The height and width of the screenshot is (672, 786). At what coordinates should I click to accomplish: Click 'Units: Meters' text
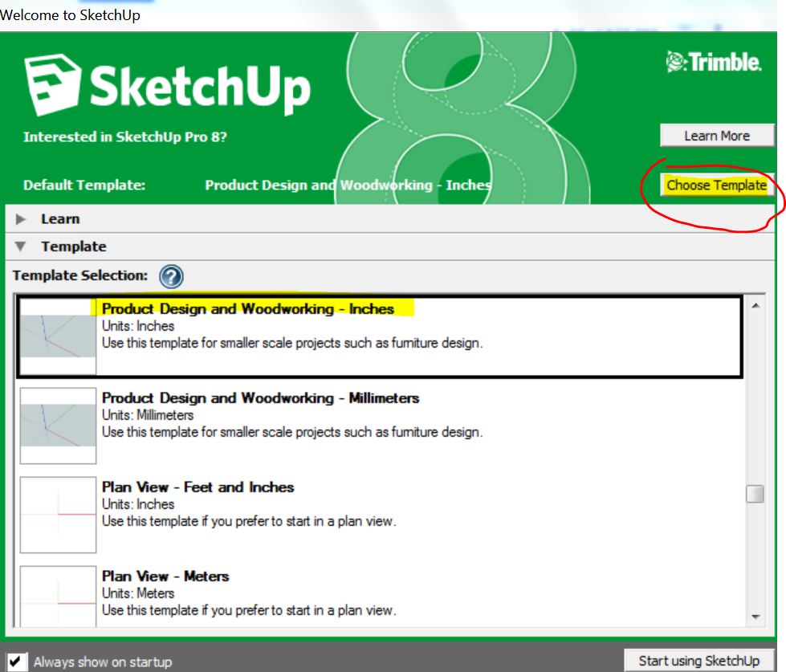(138, 593)
